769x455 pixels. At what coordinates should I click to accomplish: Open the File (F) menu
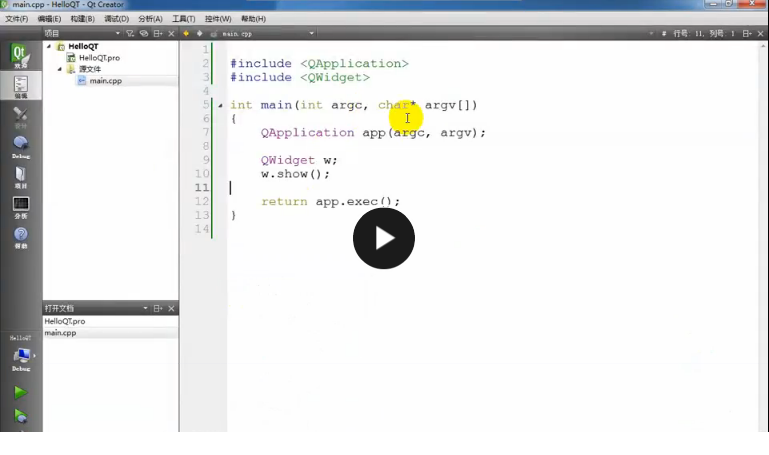point(17,19)
